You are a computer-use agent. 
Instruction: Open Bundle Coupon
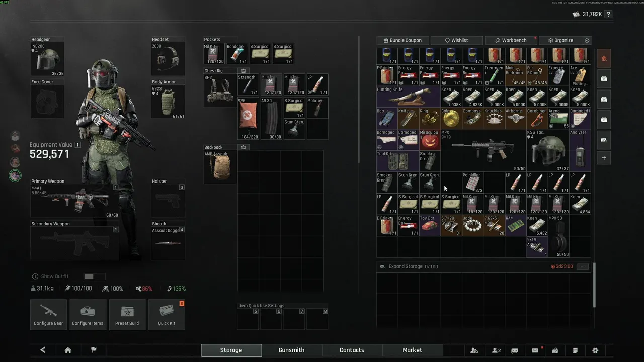403,40
